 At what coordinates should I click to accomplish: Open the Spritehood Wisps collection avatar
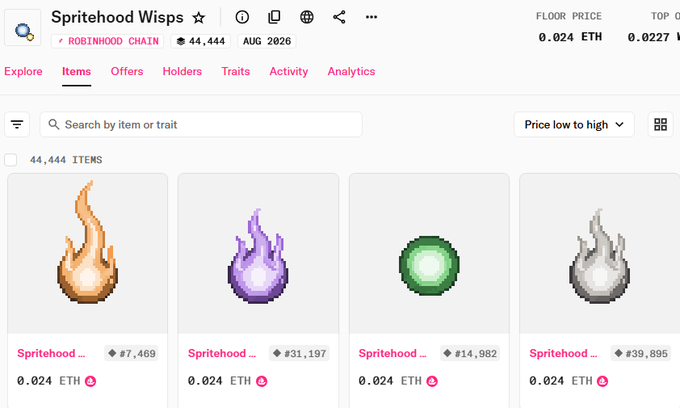(23, 28)
